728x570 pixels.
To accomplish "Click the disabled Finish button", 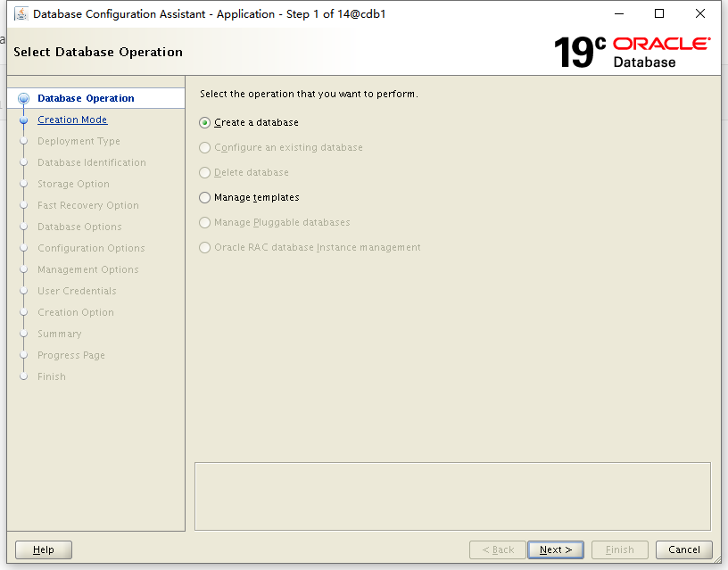I will (620, 550).
